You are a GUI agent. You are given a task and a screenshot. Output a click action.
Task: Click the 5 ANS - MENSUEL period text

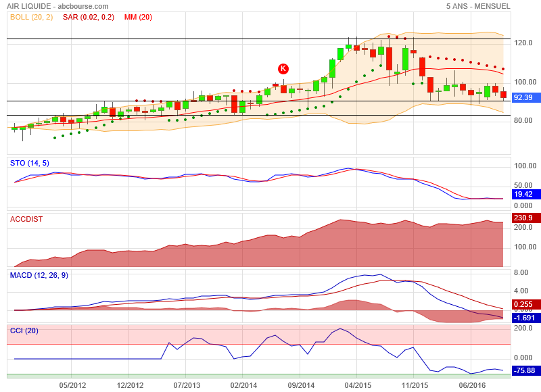point(478,6)
